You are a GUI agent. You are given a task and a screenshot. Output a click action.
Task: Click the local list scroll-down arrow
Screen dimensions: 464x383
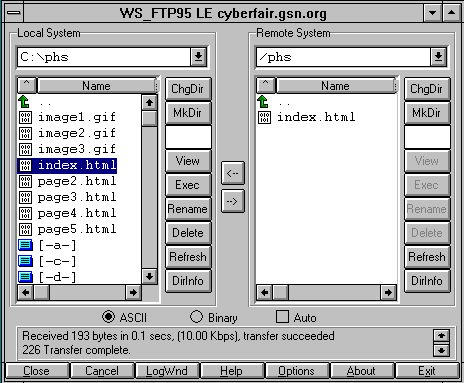pos(149,276)
